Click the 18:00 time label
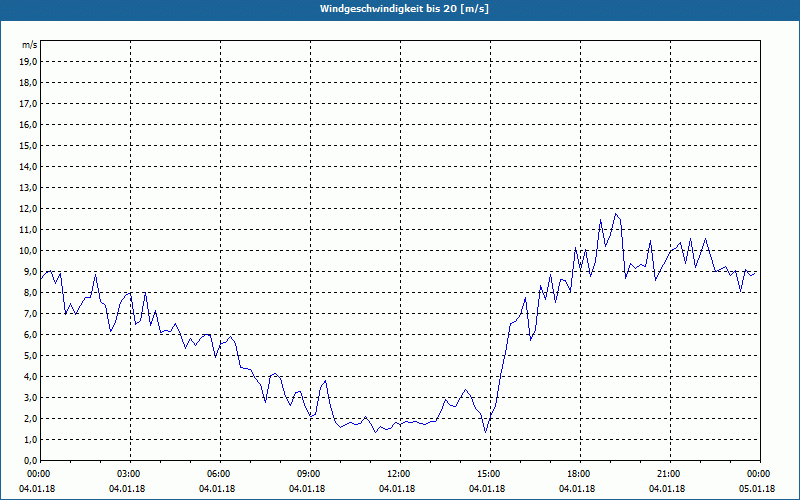The image size is (800, 500). tap(577, 474)
